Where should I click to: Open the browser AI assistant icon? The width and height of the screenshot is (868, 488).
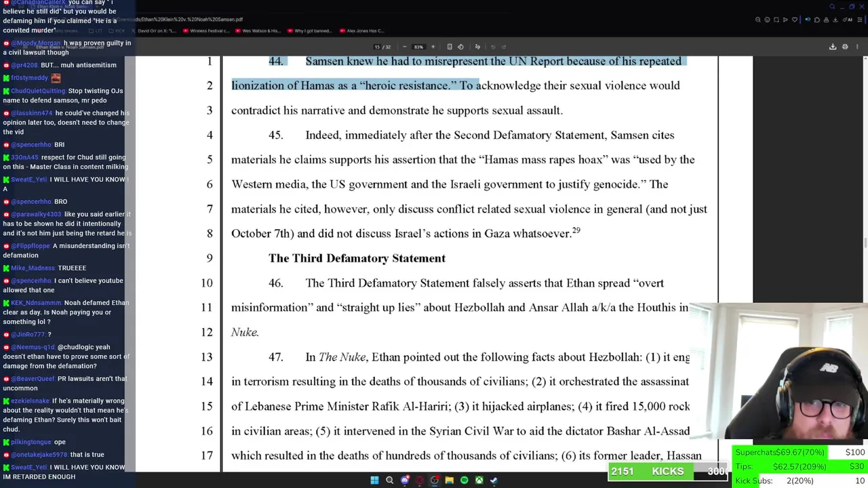click(x=849, y=20)
